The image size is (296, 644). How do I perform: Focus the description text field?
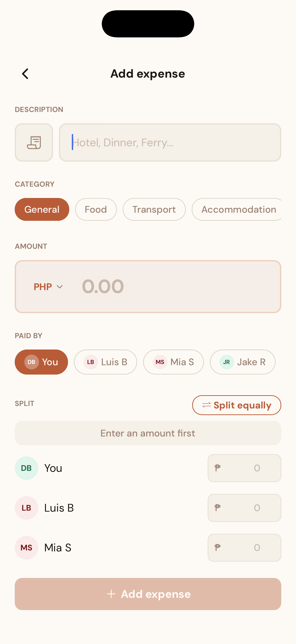(170, 142)
